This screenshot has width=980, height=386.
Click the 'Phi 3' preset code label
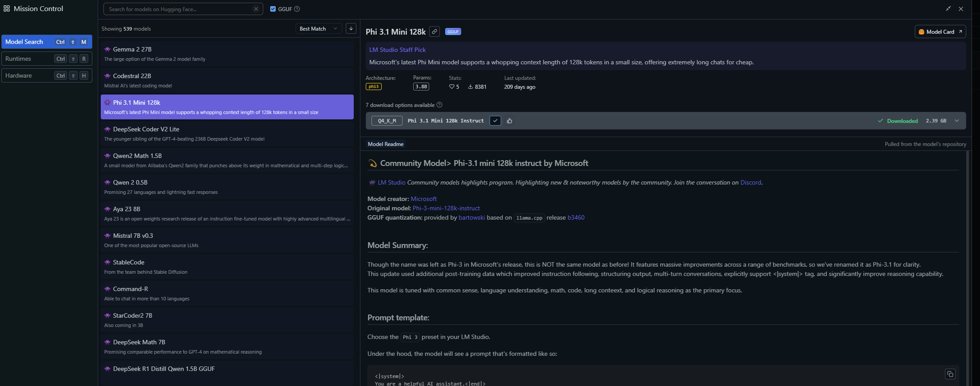pyautogui.click(x=410, y=337)
